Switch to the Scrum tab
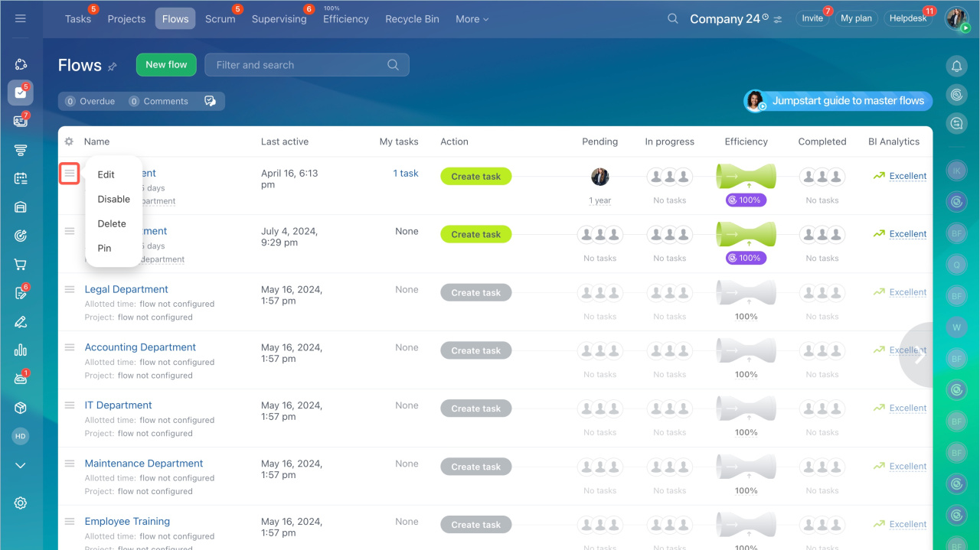This screenshot has width=980, height=550. (220, 19)
